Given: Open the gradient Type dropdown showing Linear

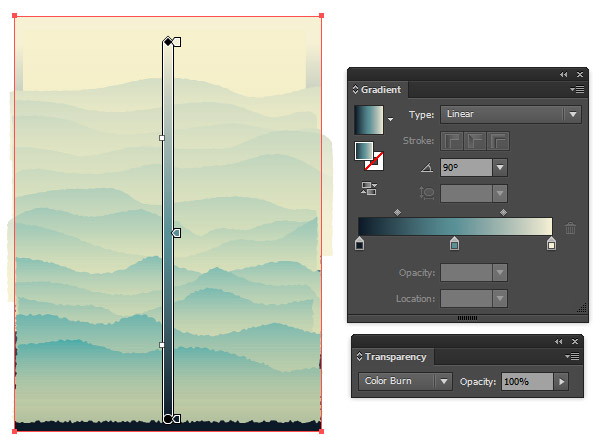Looking at the screenshot, I should point(511,114).
